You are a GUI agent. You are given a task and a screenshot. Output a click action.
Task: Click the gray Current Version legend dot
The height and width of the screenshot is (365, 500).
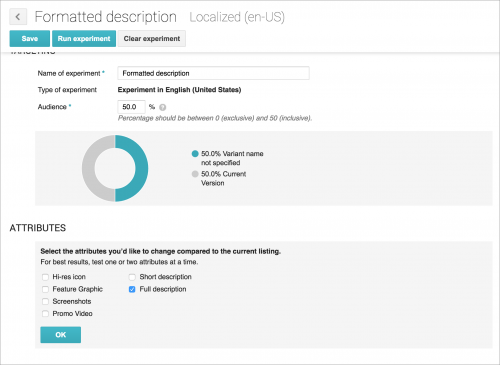195,174
